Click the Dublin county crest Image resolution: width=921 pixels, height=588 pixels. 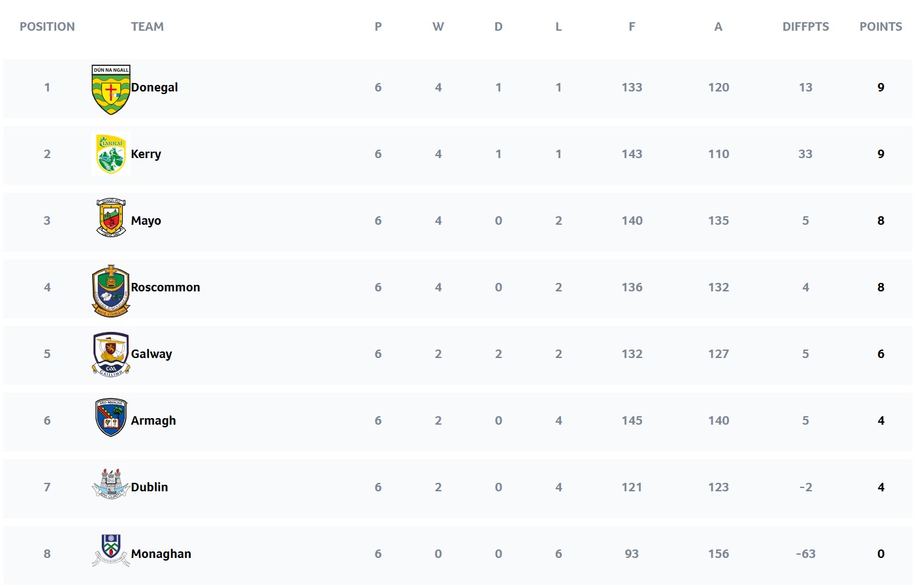(111, 484)
